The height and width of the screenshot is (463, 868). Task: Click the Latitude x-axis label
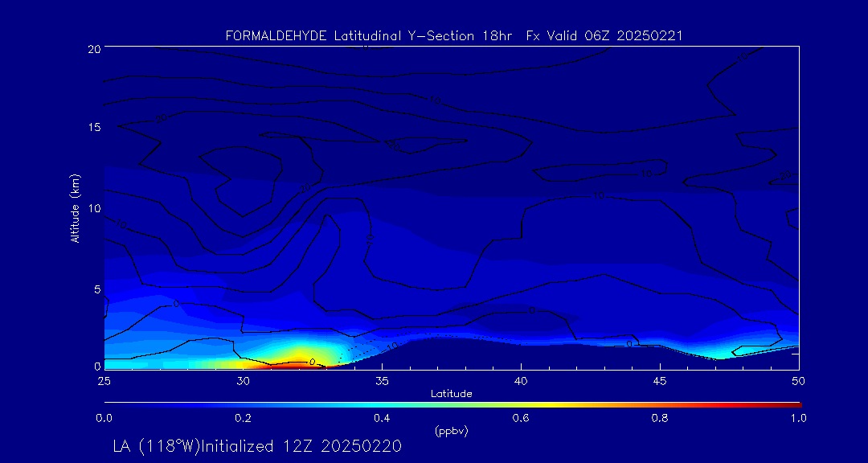click(451, 393)
